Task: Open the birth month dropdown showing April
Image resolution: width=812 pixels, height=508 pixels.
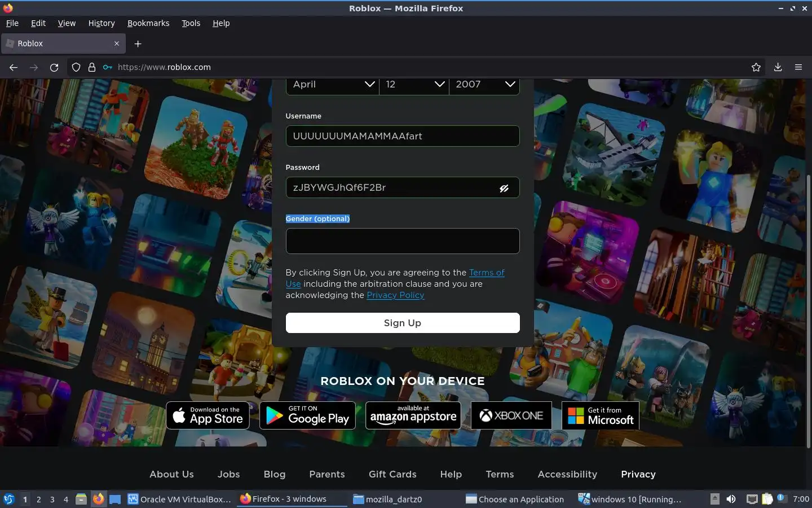Action: 332,85
